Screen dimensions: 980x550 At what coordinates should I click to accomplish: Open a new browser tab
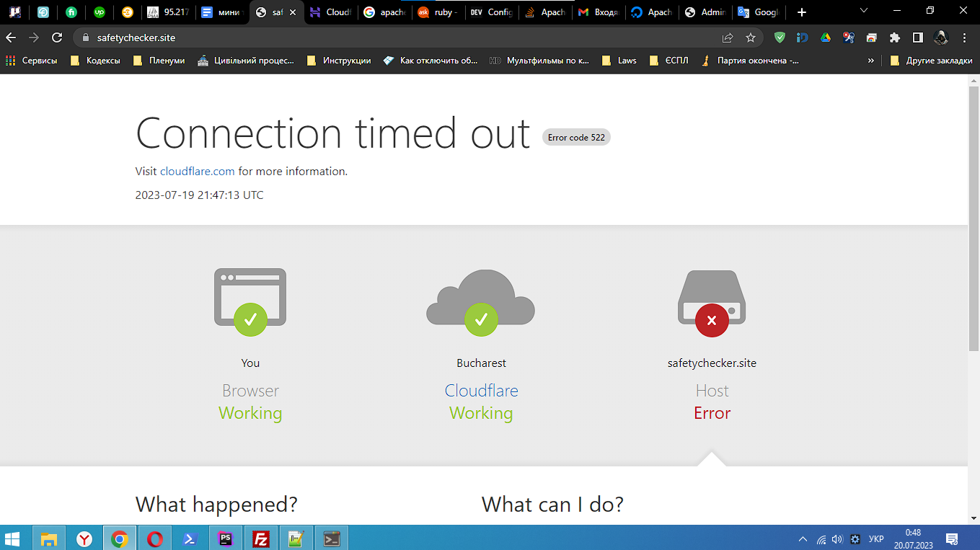point(802,12)
